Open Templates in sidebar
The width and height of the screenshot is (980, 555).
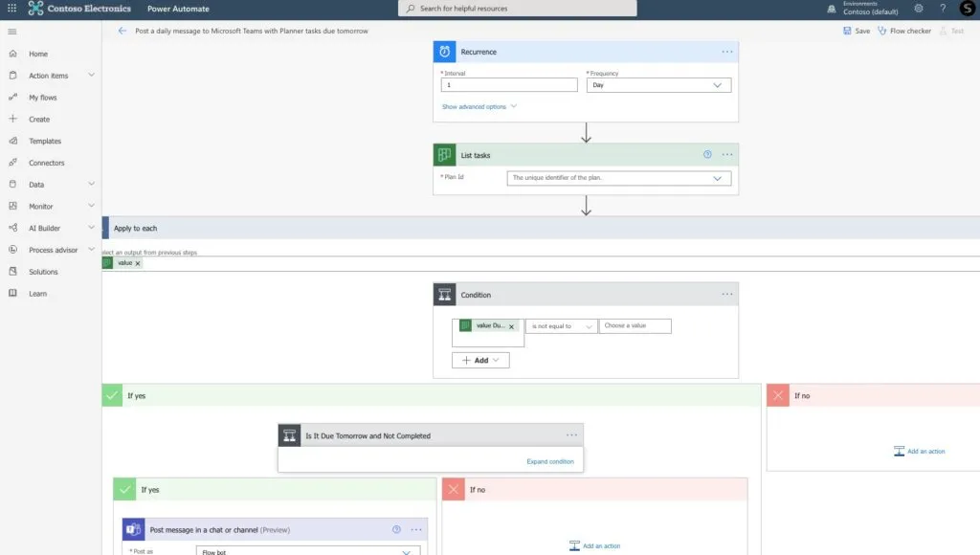click(x=45, y=142)
